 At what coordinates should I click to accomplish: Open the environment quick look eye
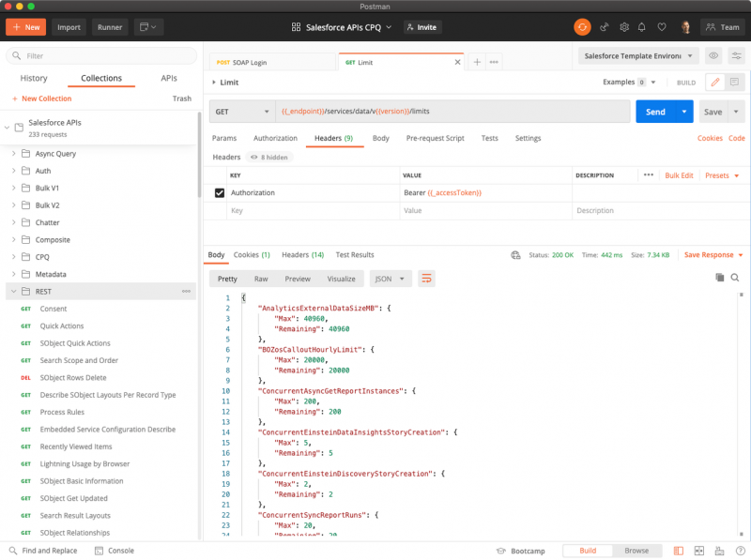[x=713, y=56]
